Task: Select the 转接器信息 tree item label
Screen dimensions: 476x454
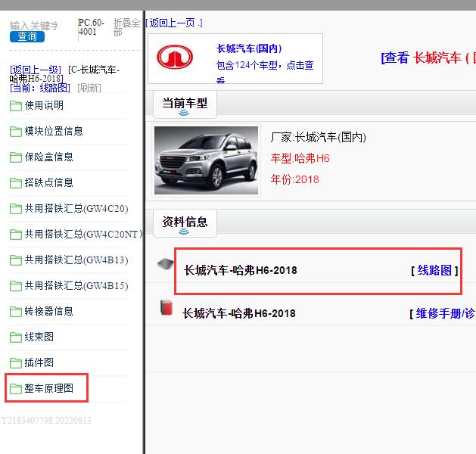Action: click(x=49, y=311)
